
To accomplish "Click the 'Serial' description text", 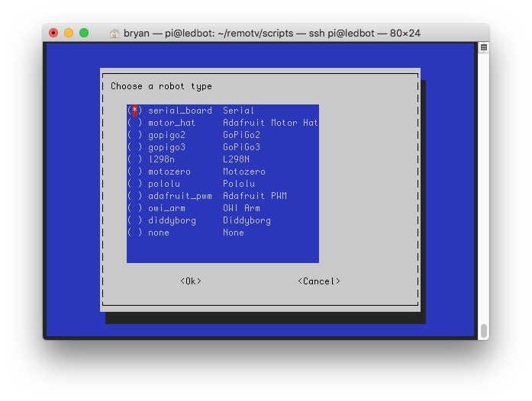I will (x=238, y=111).
